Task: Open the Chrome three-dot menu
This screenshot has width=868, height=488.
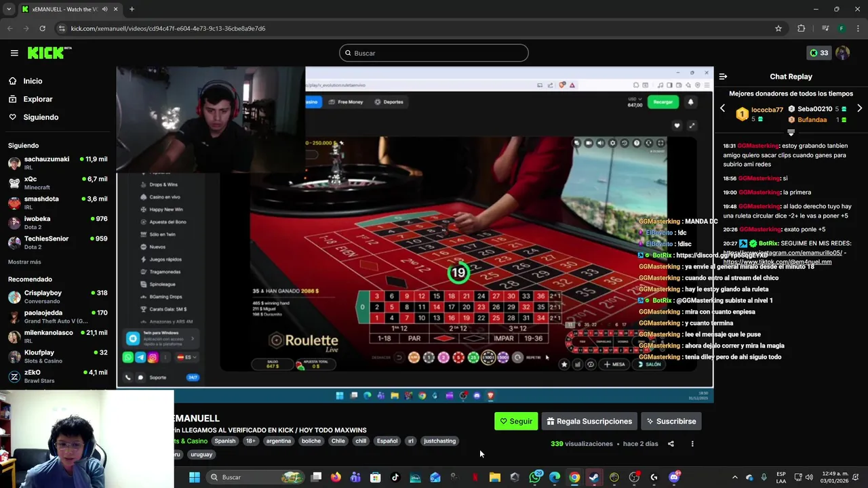Action: point(858,28)
